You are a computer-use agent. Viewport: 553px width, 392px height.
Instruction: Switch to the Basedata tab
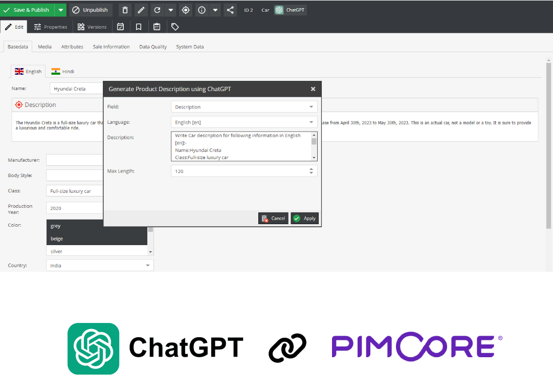[17, 47]
